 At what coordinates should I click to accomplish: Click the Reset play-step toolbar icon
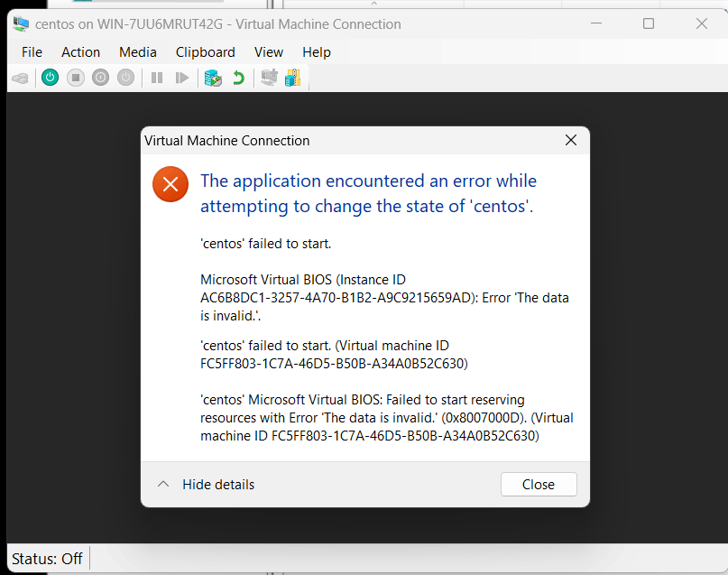coord(182,78)
